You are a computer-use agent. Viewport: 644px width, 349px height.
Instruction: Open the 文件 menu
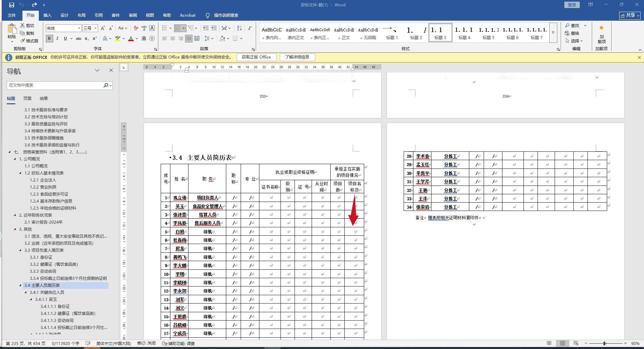(x=12, y=15)
